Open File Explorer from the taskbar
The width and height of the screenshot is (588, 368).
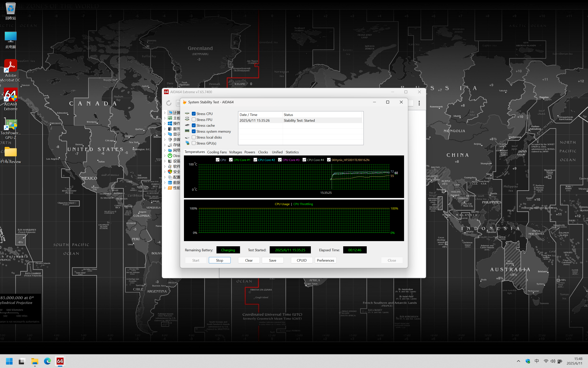pyautogui.click(x=35, y=361)
